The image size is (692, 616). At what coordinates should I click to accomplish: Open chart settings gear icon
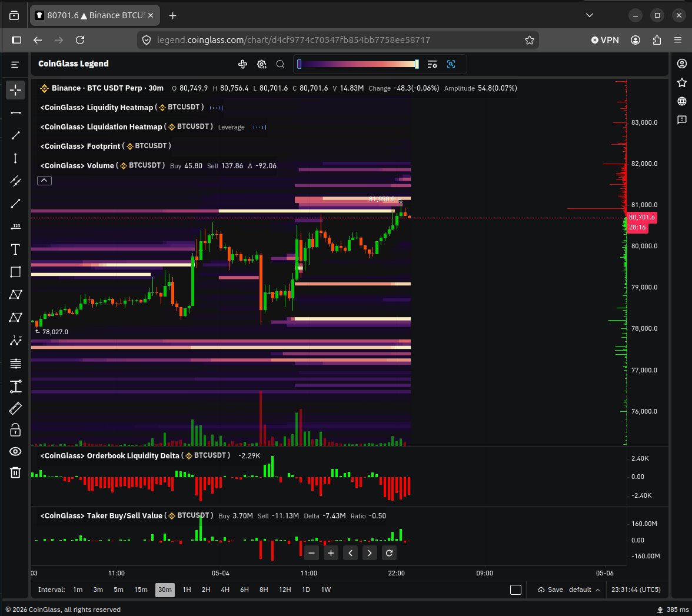point(262,65)
